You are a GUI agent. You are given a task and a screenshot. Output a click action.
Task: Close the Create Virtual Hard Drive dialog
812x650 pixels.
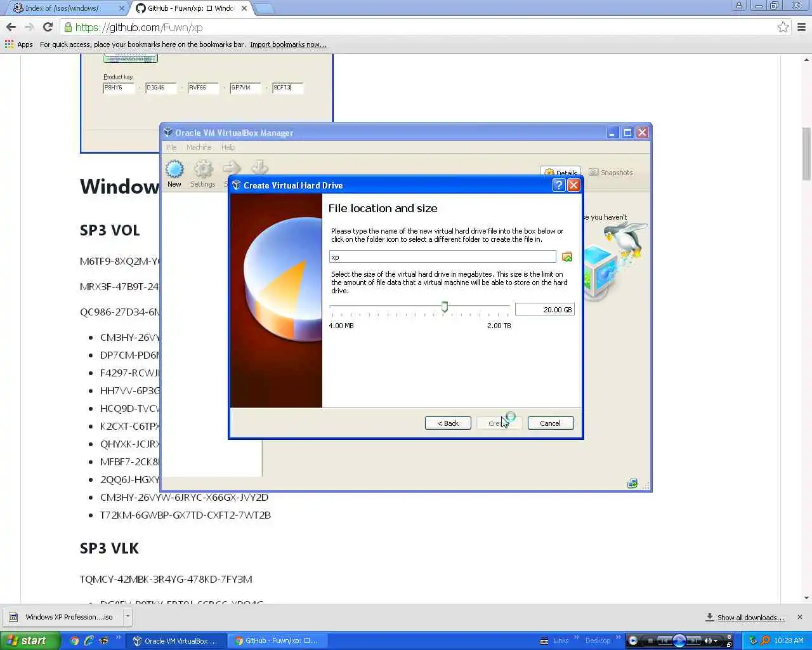(573, 185)
